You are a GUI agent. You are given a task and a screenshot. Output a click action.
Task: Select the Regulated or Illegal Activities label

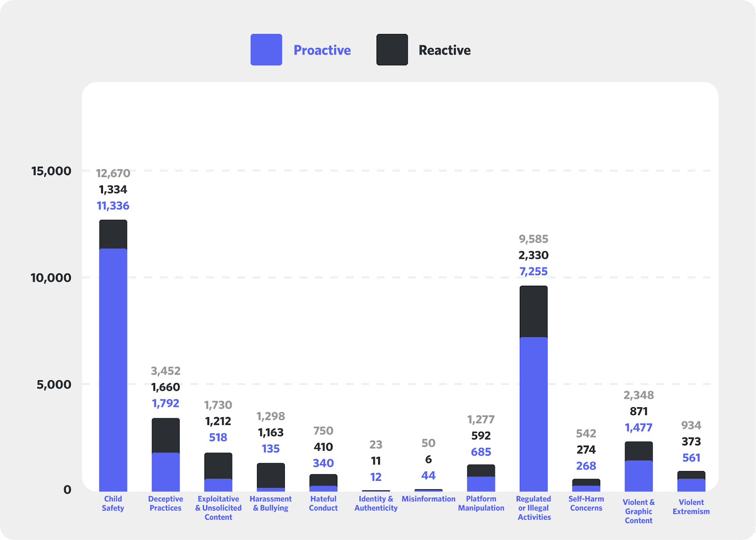[x=533, y=508]
